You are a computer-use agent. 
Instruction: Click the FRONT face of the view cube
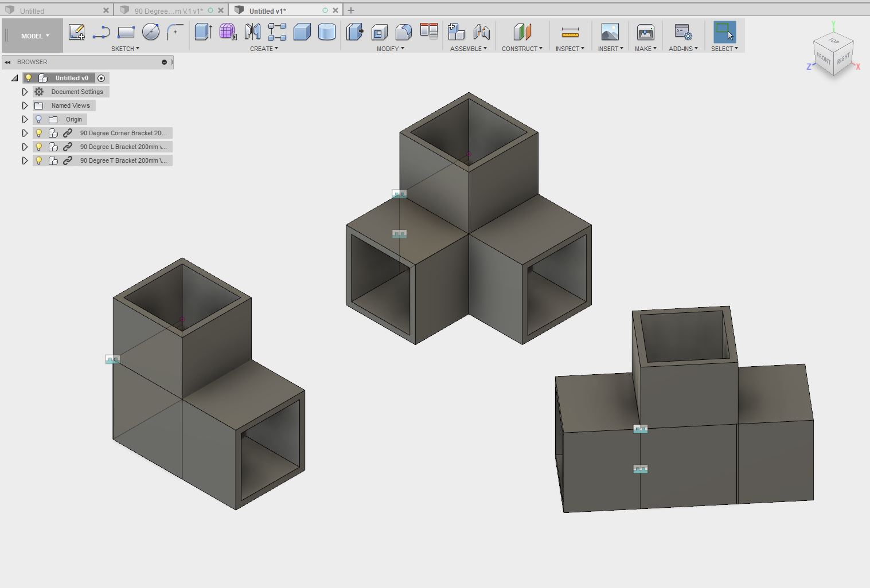(x=823, y=59)
